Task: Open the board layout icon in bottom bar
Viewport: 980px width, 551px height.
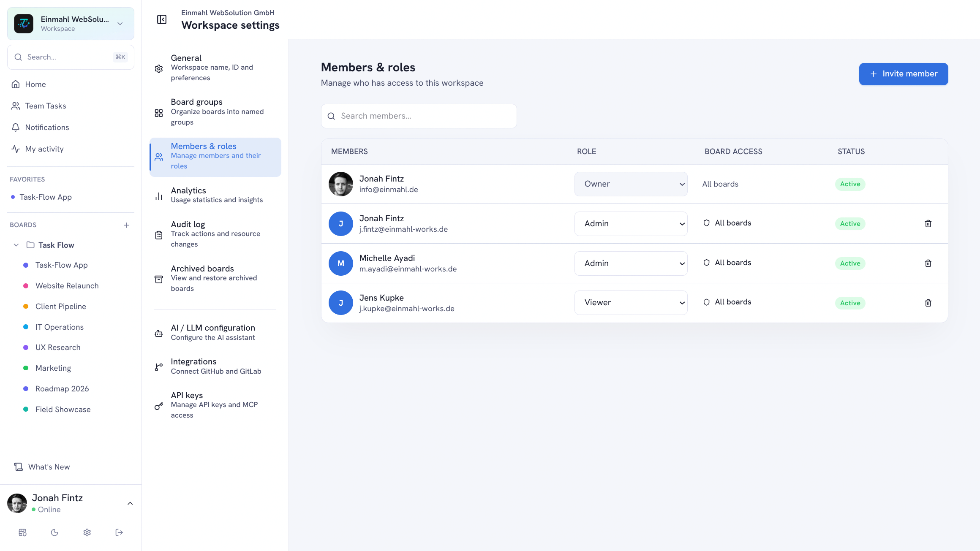Action: point(23,532)
